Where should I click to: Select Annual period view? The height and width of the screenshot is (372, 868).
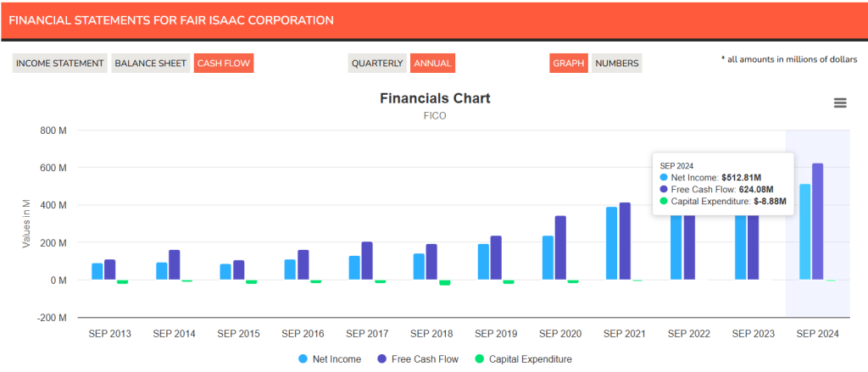point(432,64)
